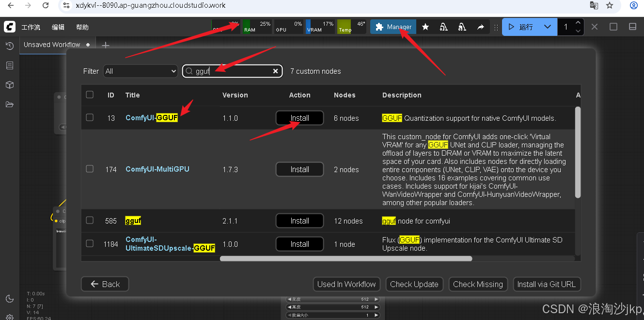Toggle the bottom panel icon

coord(632,27)
